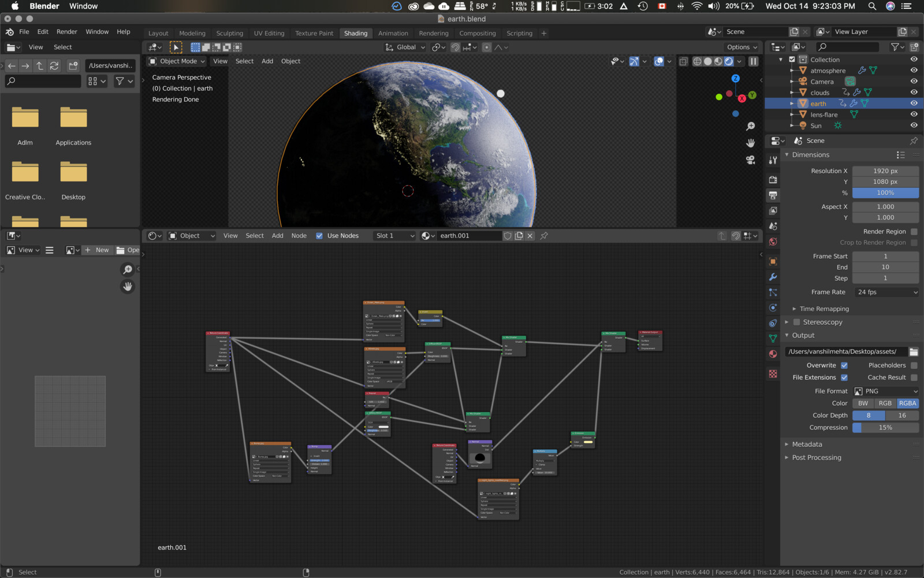This screenshot has height=578, width=924.
Task: Switch to the UV Editing workspace tab
Action: pyautogui.click(x=269, y=34)
